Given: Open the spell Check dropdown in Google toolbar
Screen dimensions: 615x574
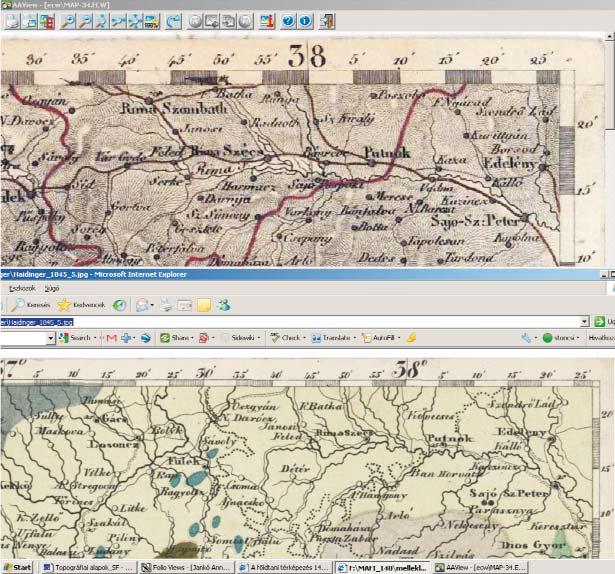Looking at the screenshot, I should 288,338.
